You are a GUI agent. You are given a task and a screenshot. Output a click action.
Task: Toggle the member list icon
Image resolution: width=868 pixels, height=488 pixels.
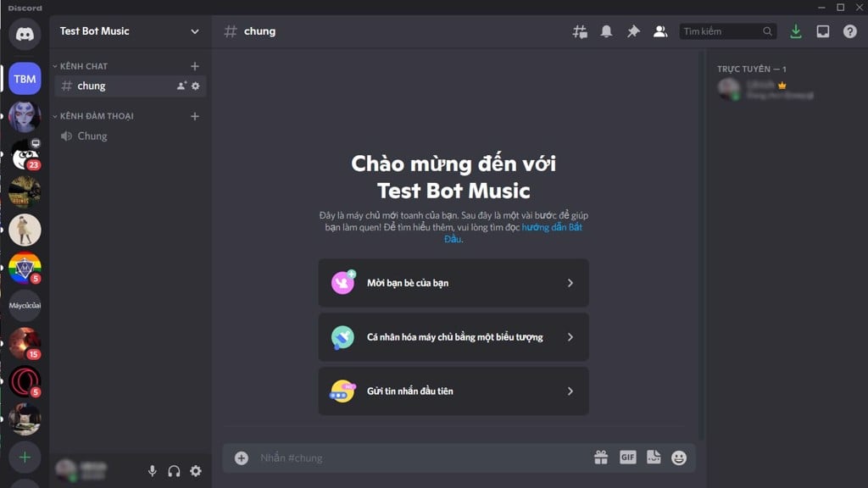[659, 31]
